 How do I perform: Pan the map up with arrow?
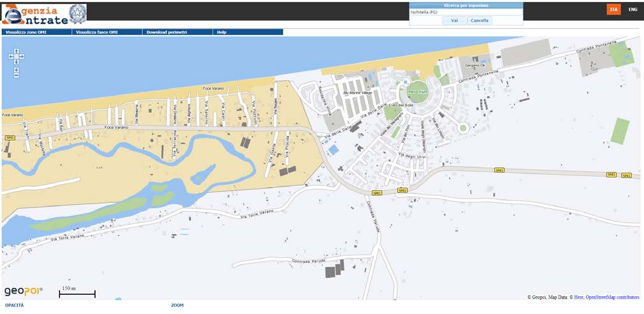click(x=16, y=51)
